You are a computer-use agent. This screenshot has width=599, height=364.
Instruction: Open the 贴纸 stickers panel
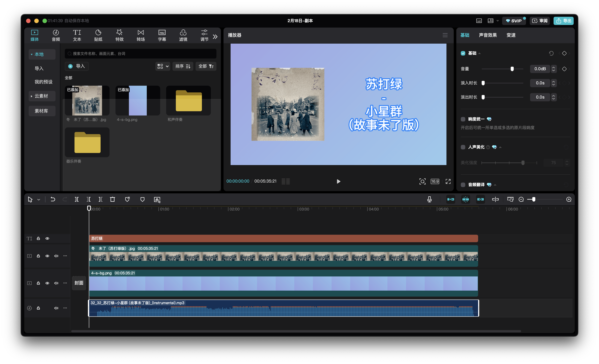pos(98,35)
